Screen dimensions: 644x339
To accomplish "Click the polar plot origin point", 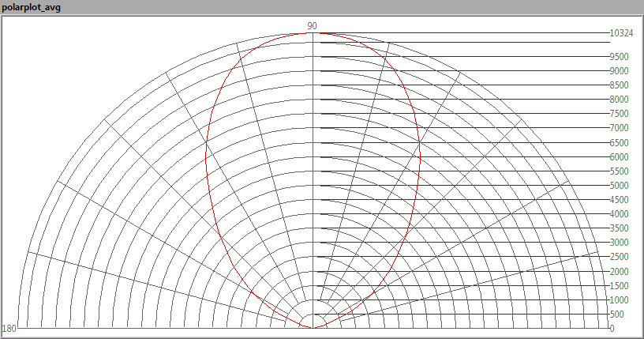I will (313, 327).
